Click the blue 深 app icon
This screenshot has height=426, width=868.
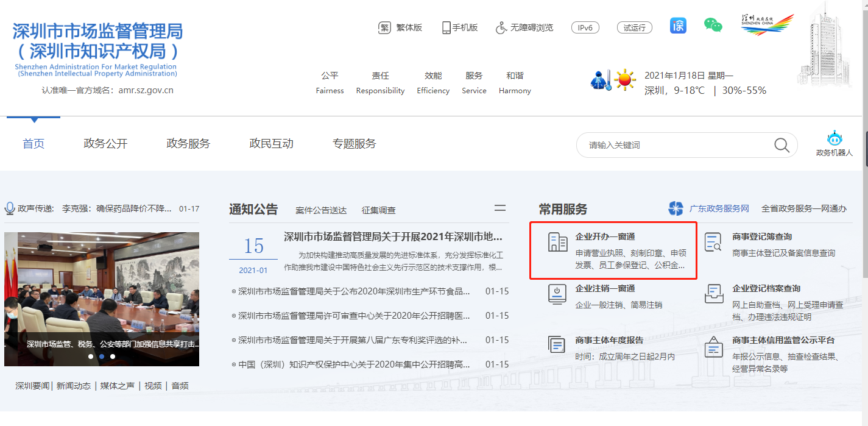(x=678, y=26)
